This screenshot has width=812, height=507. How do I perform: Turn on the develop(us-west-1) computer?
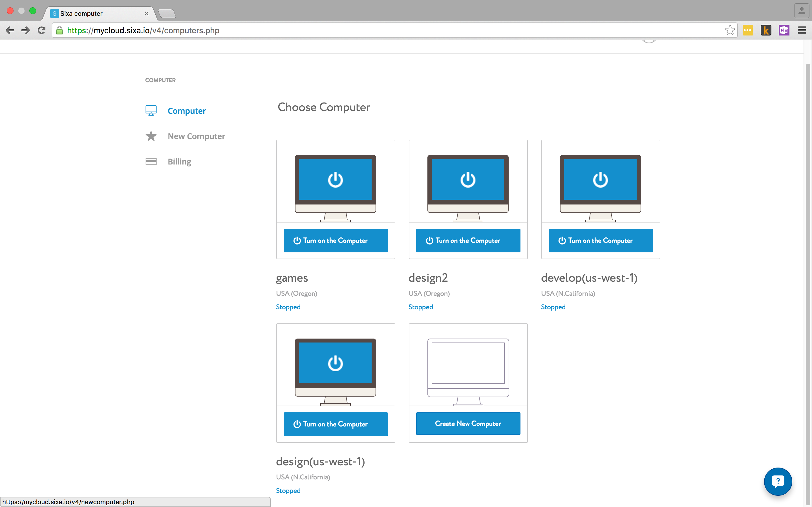point(600,241)
